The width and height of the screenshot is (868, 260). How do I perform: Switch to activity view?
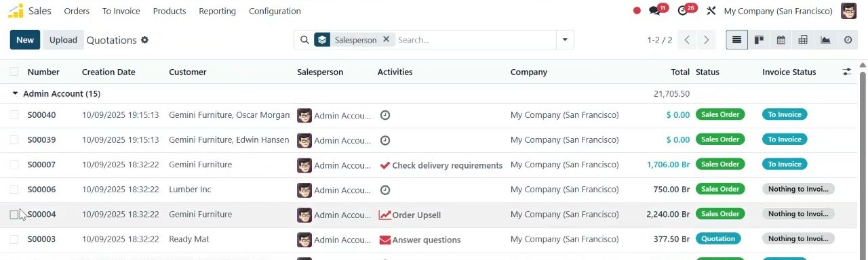(848, 40)
